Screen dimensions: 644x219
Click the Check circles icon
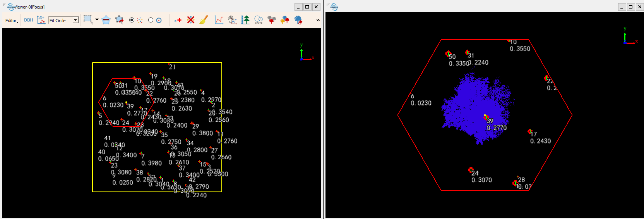tap(259, 20)
